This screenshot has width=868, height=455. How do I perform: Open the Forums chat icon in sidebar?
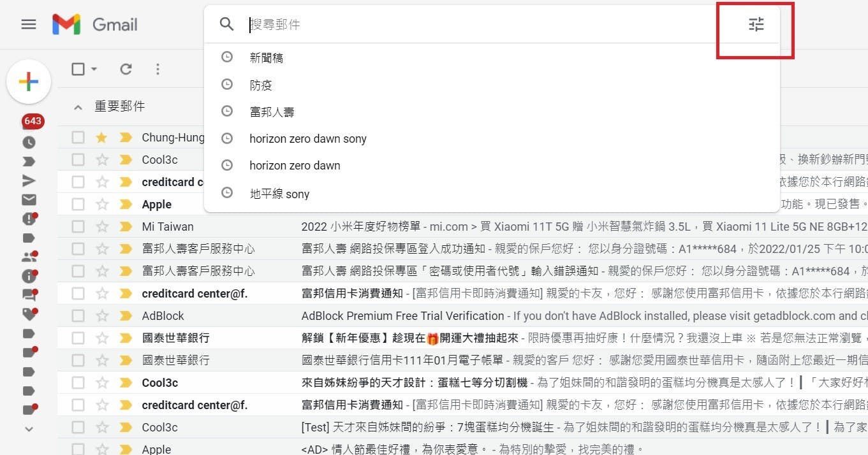click(29, 295)
